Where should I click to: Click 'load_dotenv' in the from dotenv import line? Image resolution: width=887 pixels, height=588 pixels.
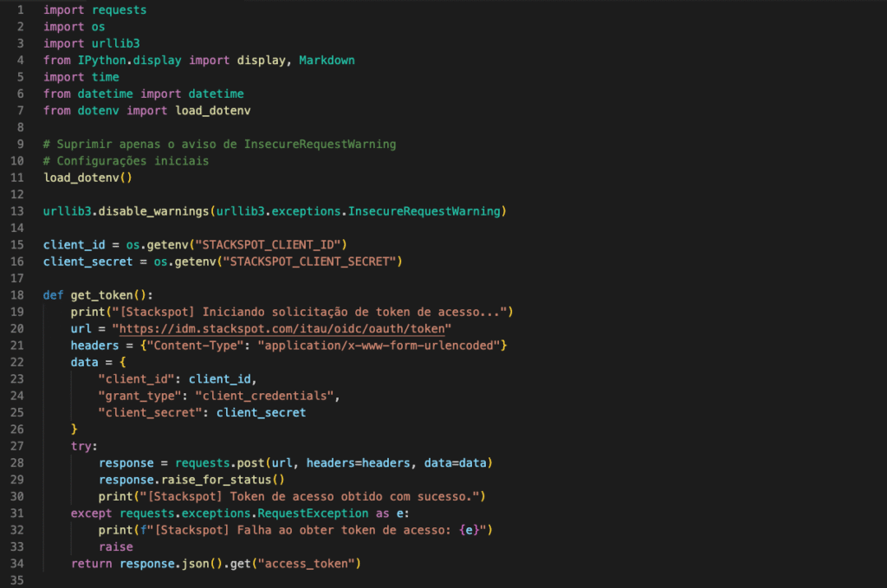[213, 110]
